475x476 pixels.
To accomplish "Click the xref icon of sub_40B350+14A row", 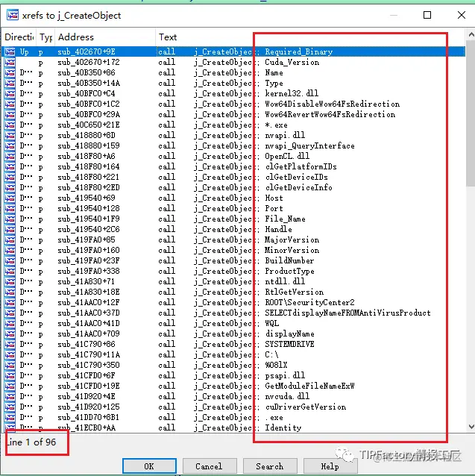I will coord(10,83).
